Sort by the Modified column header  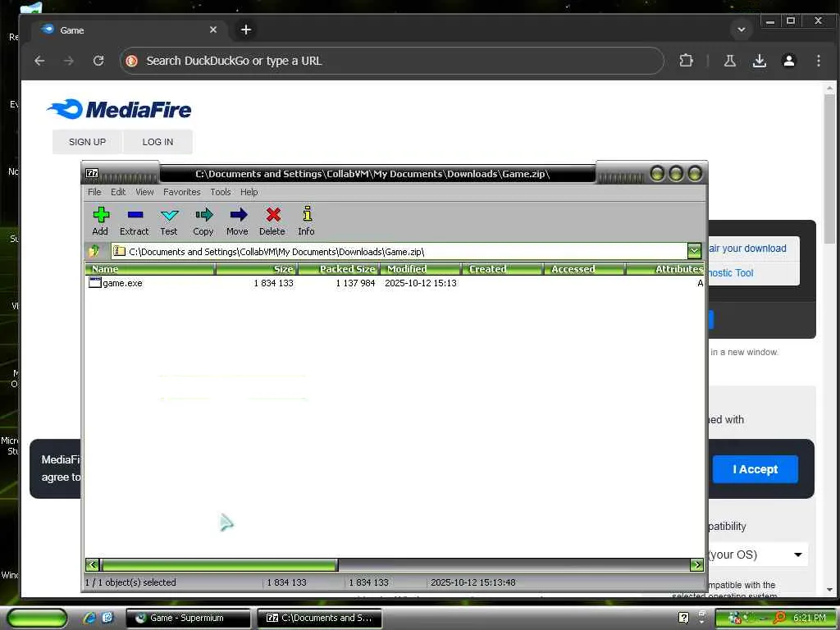tap(421, 268)
